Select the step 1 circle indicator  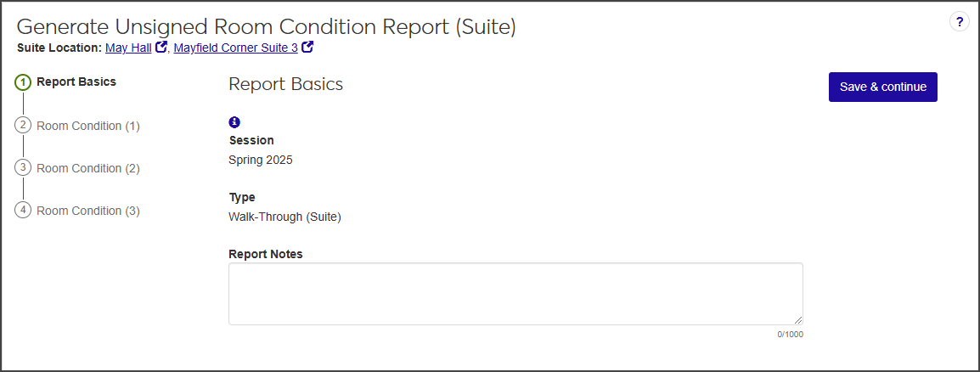23,82
